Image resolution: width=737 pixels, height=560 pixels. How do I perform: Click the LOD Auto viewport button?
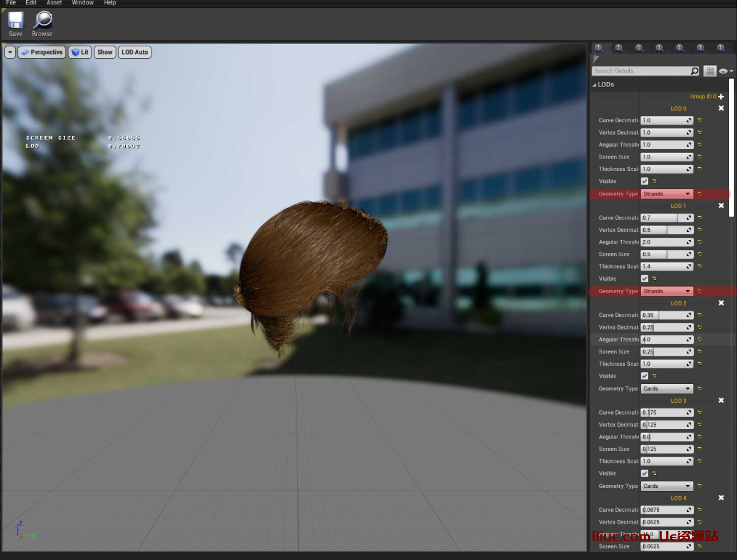[135, 52]
